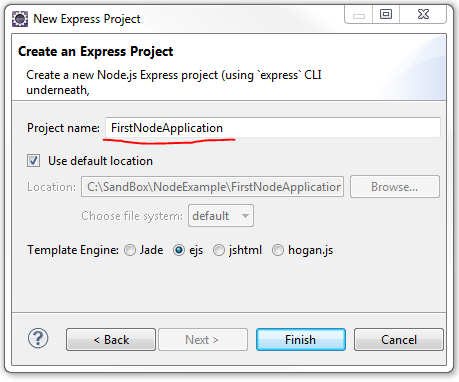Maximize the New Express Project dialog

386,15
